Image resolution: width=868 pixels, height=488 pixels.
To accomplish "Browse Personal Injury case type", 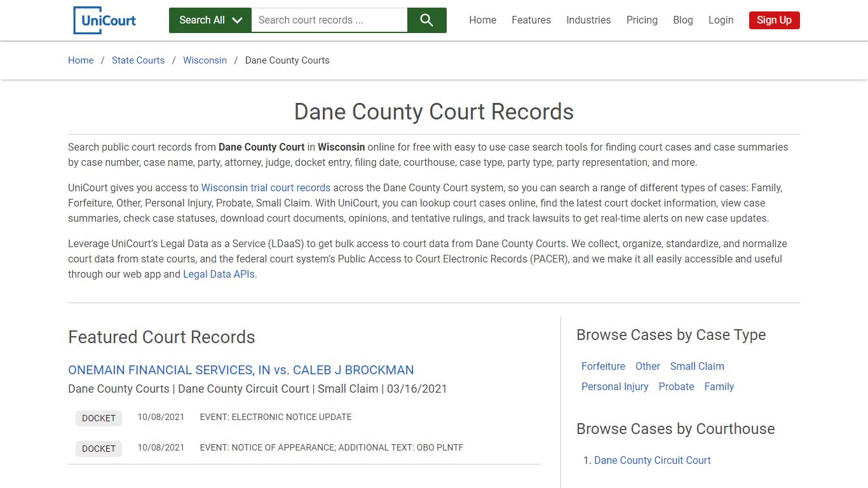I will (614, 387).
